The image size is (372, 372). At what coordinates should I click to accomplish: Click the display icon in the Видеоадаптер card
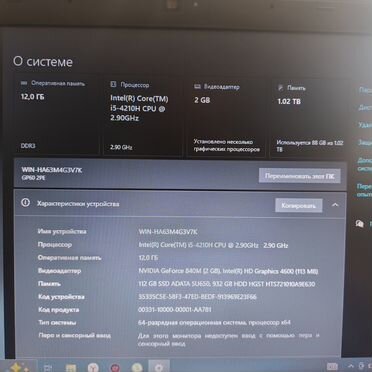point(197,87)
